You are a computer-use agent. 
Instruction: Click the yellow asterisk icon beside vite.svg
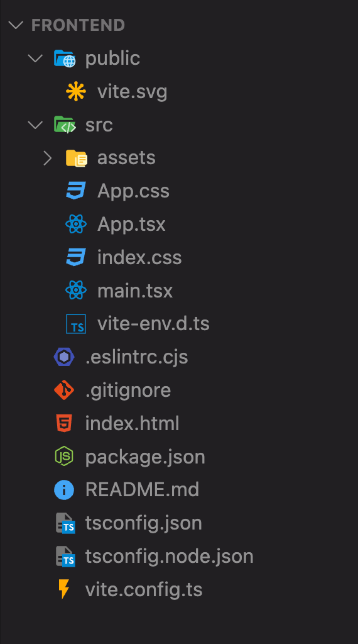click(x=76, y=91)
